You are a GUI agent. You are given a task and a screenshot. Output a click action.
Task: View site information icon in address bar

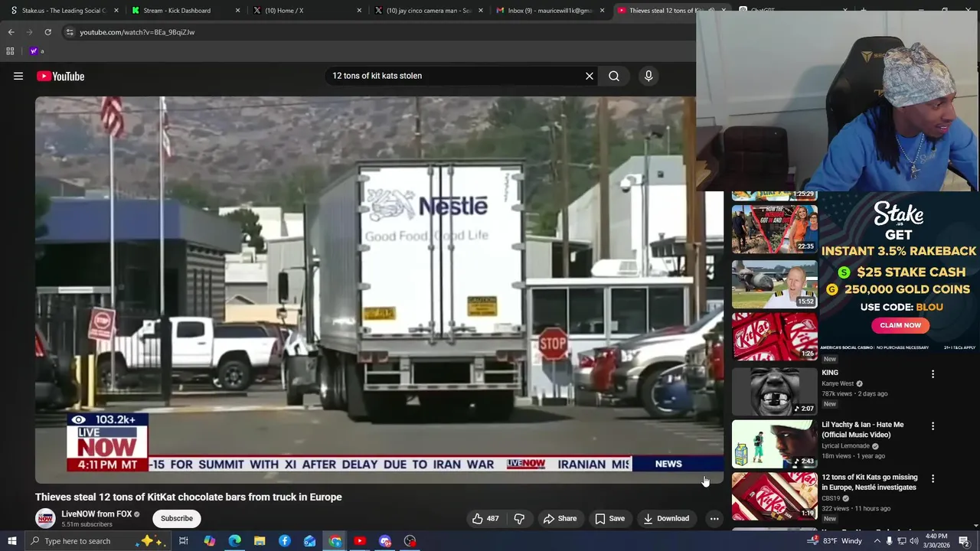70,32
